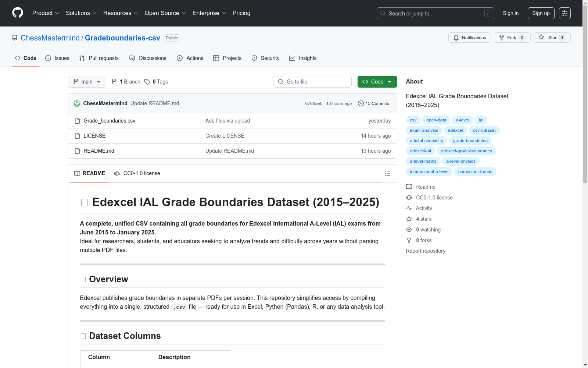This screenshot has width=588, height=368.
Task: Switch to the Actions tab
Action: pos(190,58)
